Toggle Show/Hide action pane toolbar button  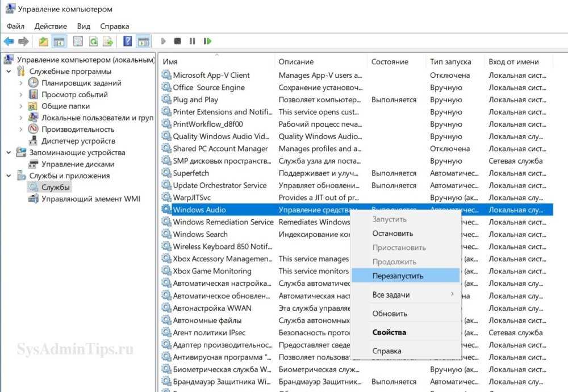coord(143,41)
